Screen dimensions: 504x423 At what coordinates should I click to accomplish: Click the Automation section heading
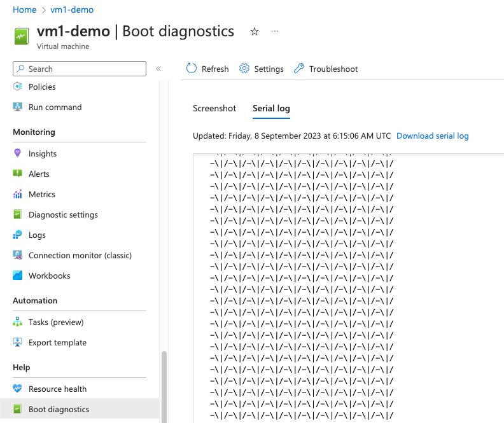click(35, 301)
